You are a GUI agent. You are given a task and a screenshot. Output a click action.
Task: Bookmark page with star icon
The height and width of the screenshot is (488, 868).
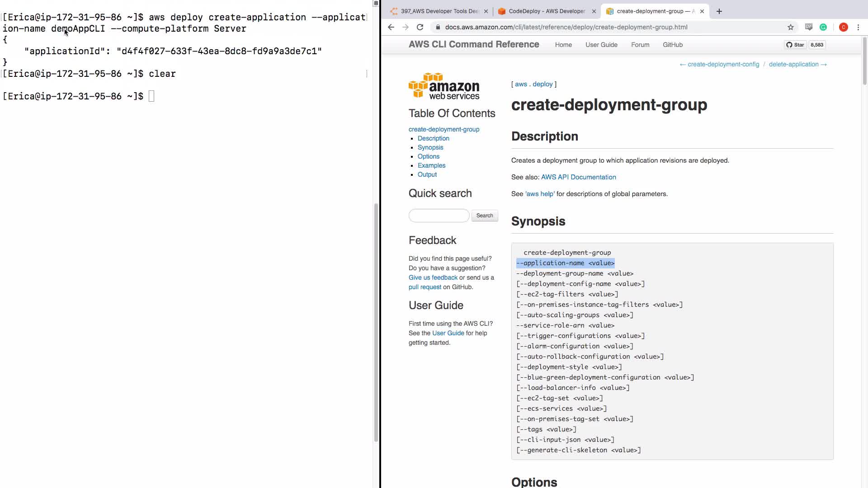[790, 27]
